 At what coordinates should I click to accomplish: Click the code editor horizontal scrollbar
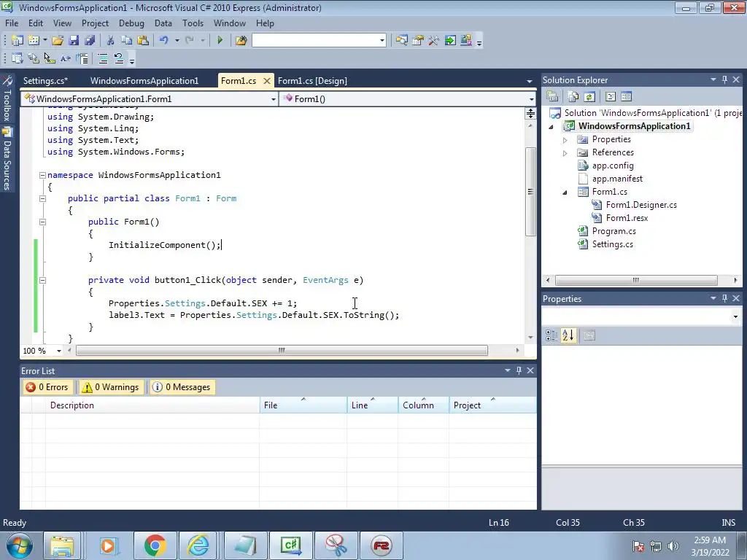[282, 351]
